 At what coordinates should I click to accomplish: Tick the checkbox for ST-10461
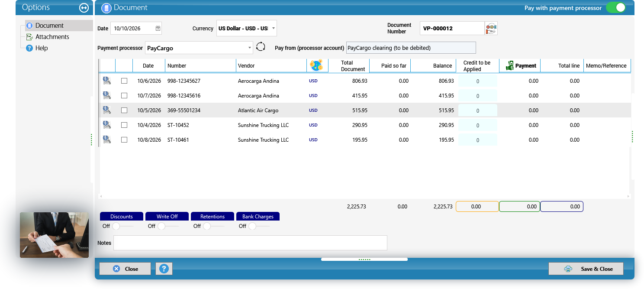click(x=124, y=140)
